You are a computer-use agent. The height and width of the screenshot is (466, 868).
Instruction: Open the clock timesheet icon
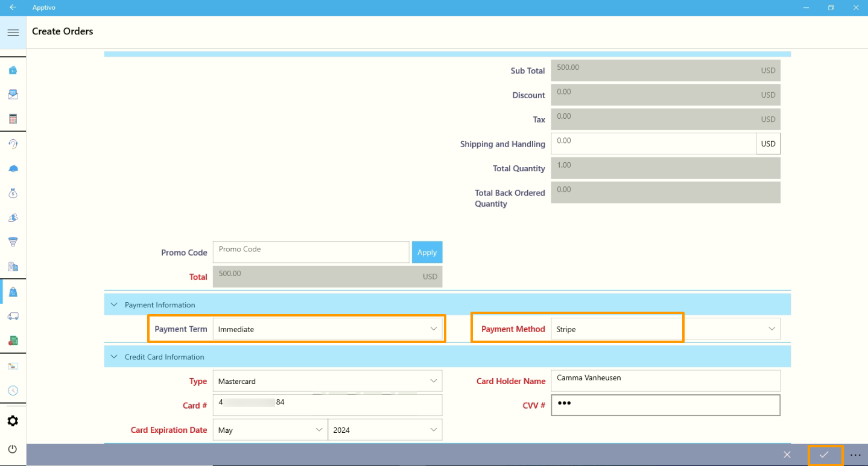13,390
